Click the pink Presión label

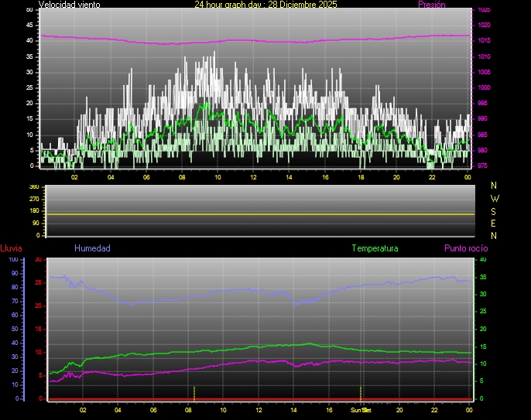pyautogui.click(x=431, y=5)
